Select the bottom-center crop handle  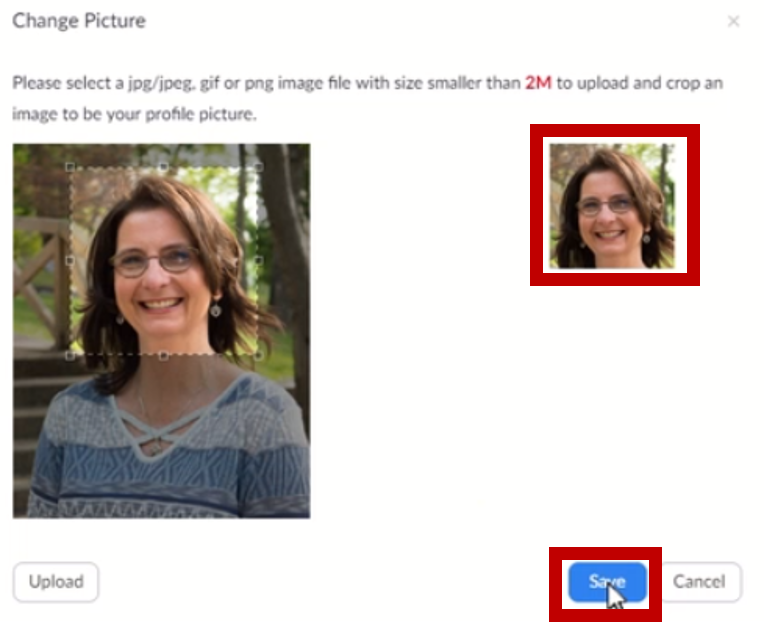pos(164,356)
